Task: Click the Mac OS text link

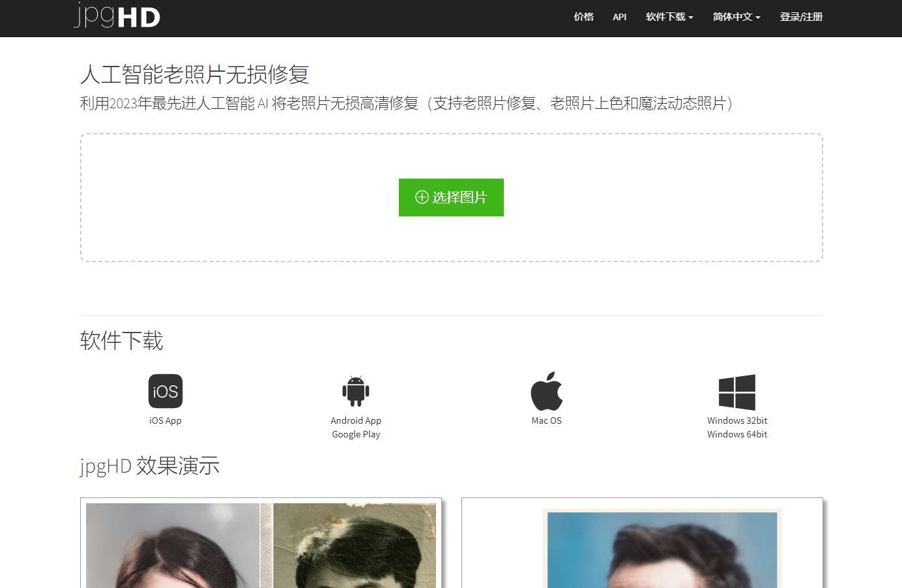Action: (546, 420)
